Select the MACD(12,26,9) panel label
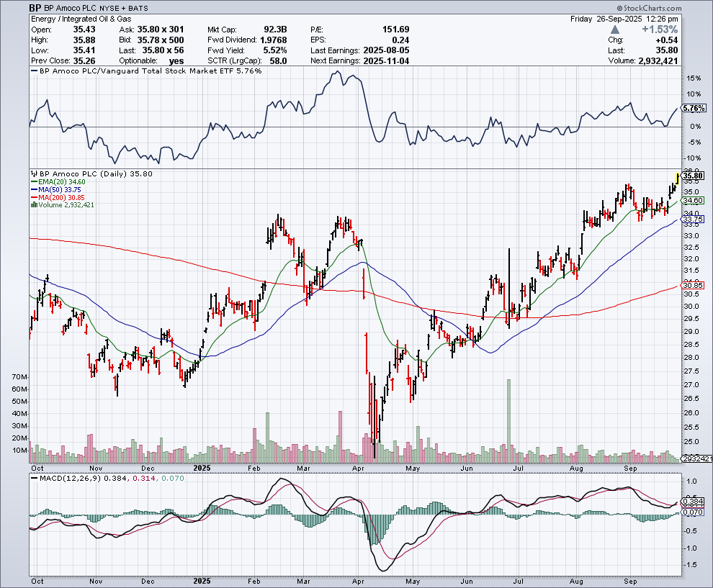The height and width of the screenshot is (588, 713). (x=70, y=477)
